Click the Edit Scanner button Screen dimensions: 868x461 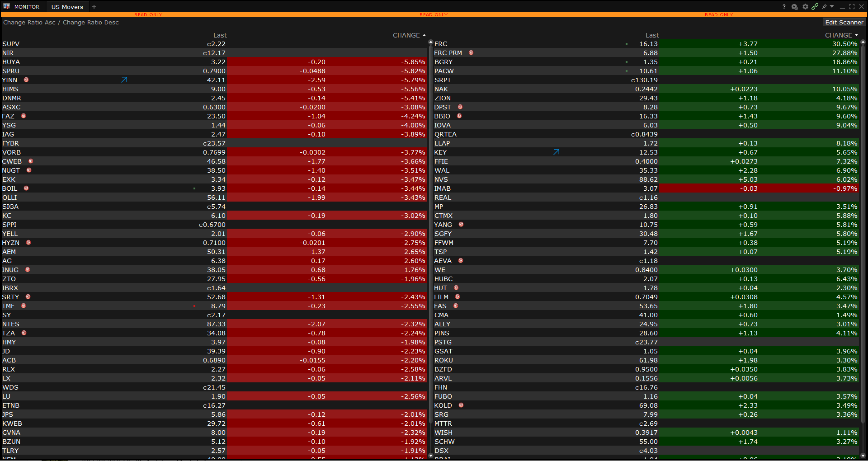[x=844, y=22]
